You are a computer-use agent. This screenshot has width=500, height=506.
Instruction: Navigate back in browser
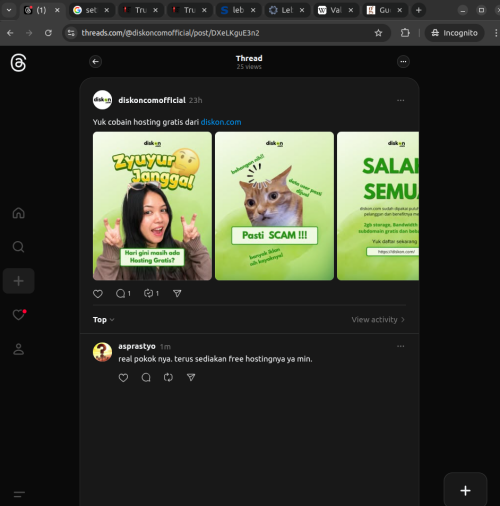(10, 33)
